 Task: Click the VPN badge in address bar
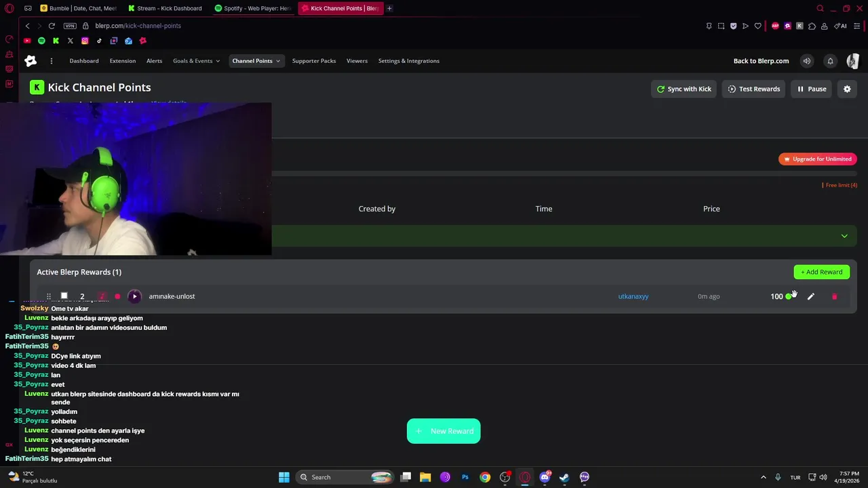pyautogui.click(x=70, y=26)
